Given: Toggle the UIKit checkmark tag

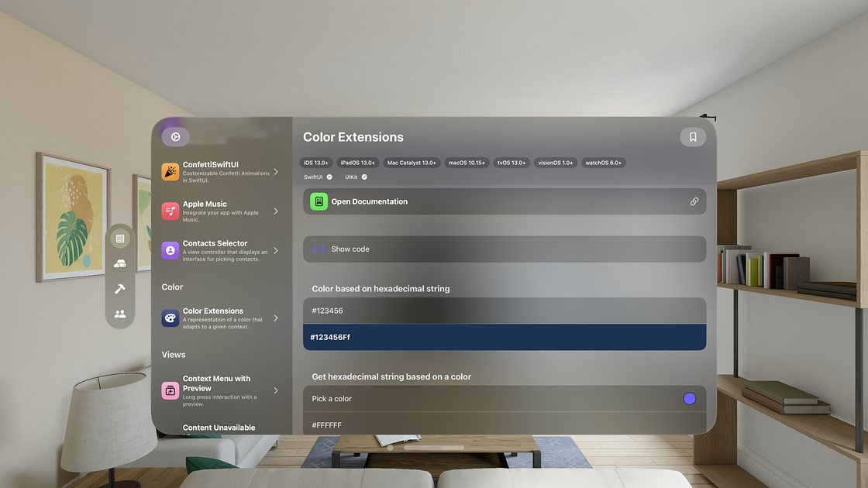Looking at the screenshot, I should click(356, 177).
